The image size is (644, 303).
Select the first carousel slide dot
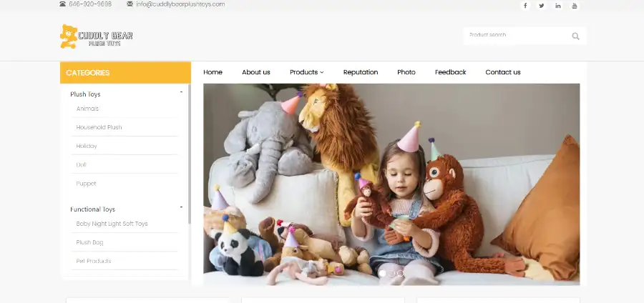coord(382,273)
